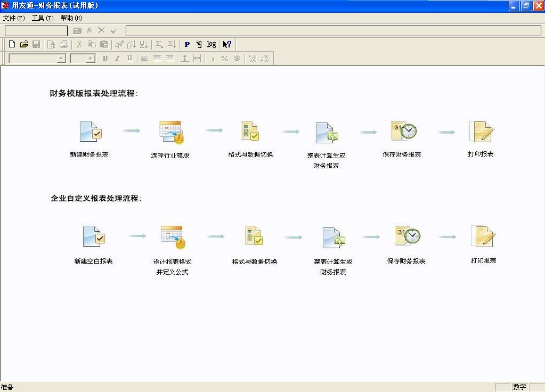Image resolution: width=545 pixels, height=392 pixels.
Task: Activate the context help pointer icon
Action: click(x=227, y=45)
